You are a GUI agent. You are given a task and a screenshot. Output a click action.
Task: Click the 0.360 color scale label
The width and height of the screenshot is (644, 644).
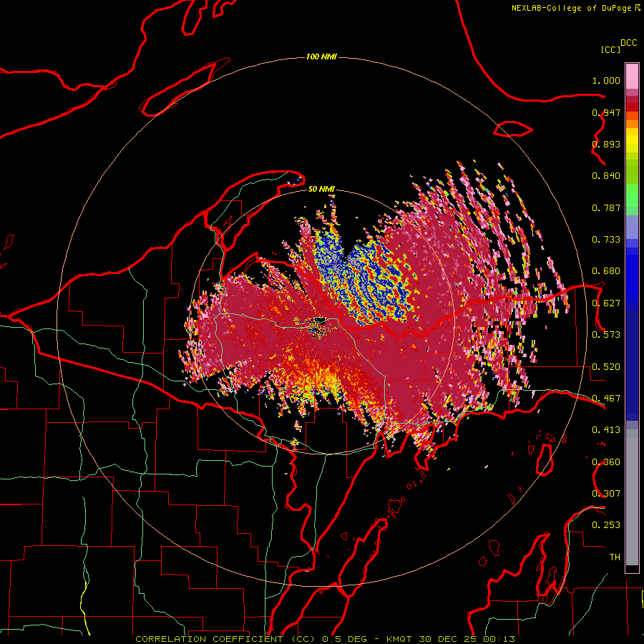(606, 462)
